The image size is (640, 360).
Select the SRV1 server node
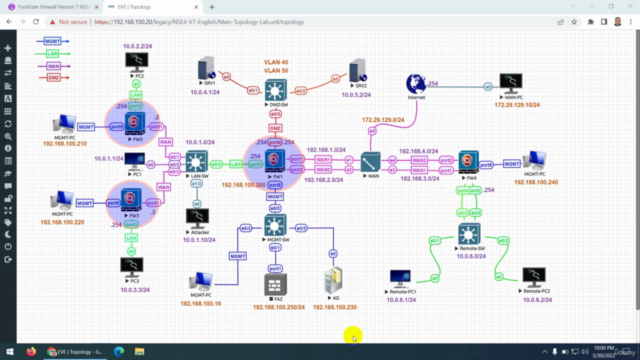[x=206, y=68]
